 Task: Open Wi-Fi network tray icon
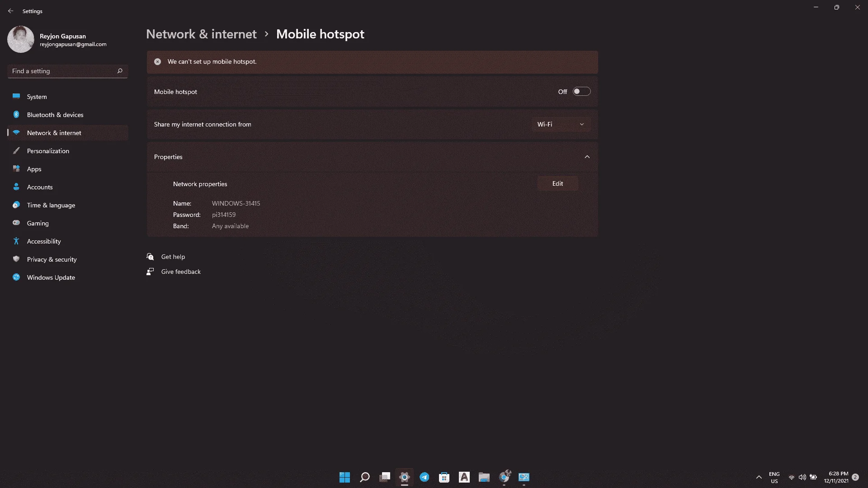coord(792,477)
